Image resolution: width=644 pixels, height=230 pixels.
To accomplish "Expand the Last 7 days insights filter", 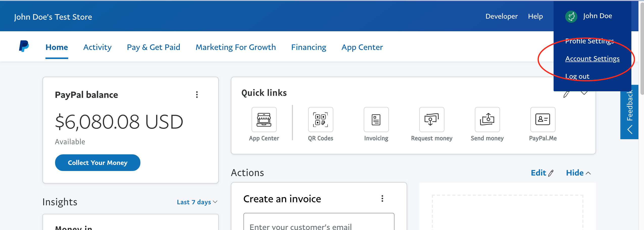I will pos(197,202).
